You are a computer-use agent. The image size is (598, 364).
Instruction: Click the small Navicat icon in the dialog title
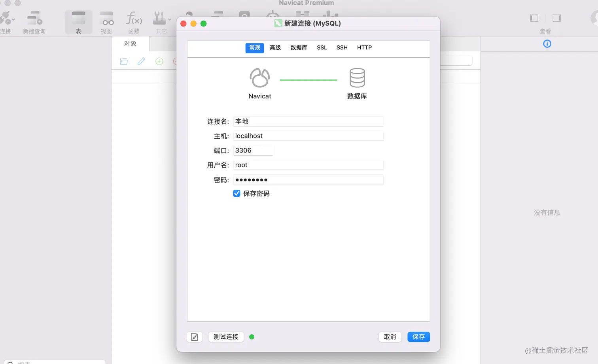(x=278, y=23)
